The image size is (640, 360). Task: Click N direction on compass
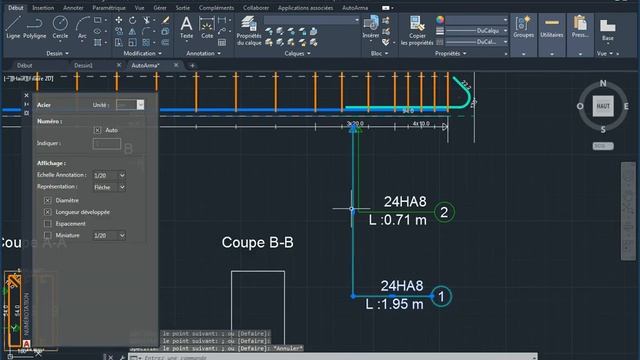click(603, 83)
